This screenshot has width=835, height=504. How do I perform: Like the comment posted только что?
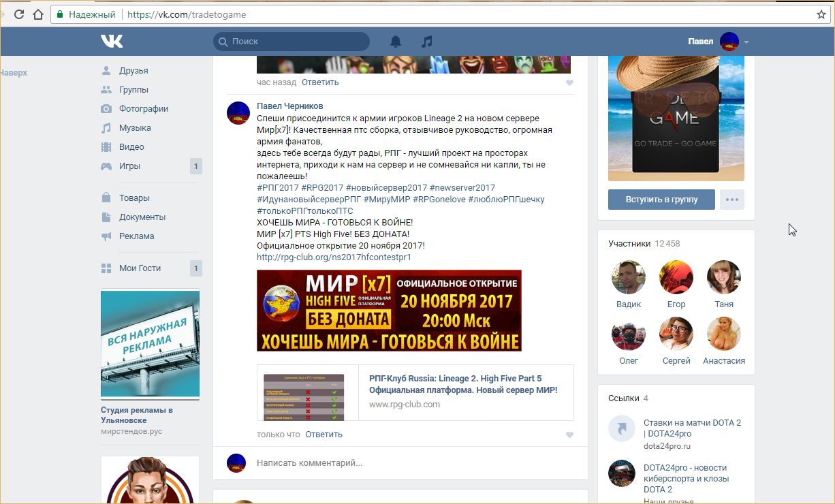click(569, 435)
